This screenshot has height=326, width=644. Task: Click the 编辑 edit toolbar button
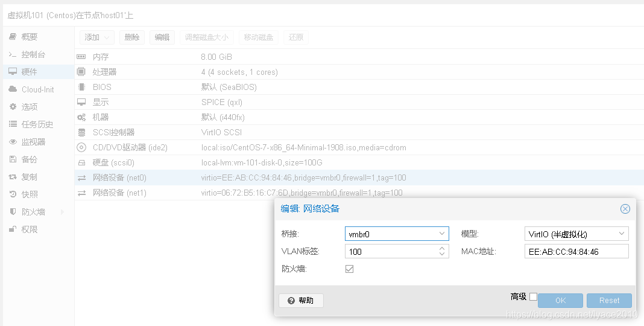pyautogui.click(x=162, y=37)
